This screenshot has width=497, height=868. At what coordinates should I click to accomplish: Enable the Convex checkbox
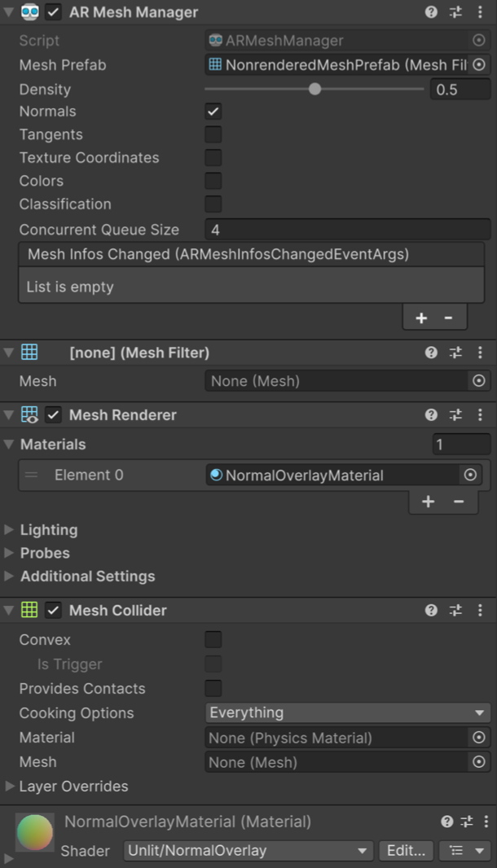click(x=213, y=639)
